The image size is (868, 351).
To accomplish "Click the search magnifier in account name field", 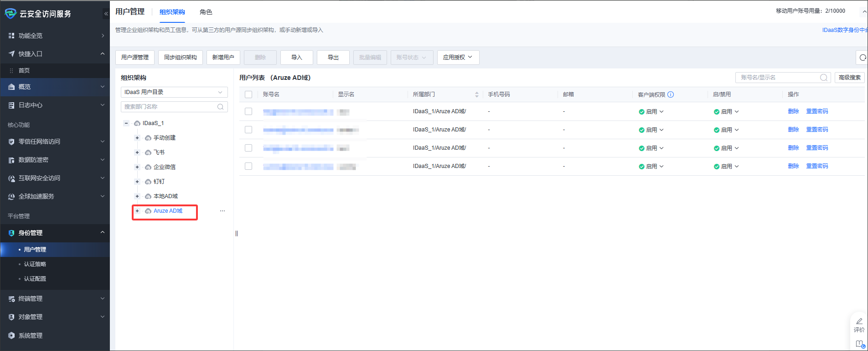I will click(x=823, y=78).
